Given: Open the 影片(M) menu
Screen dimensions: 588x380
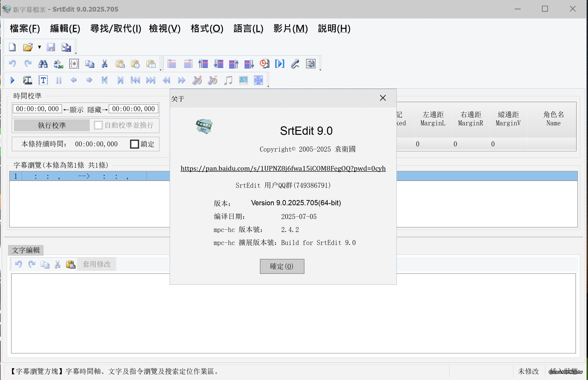Looking at the screenshot, I should [290, 29].
